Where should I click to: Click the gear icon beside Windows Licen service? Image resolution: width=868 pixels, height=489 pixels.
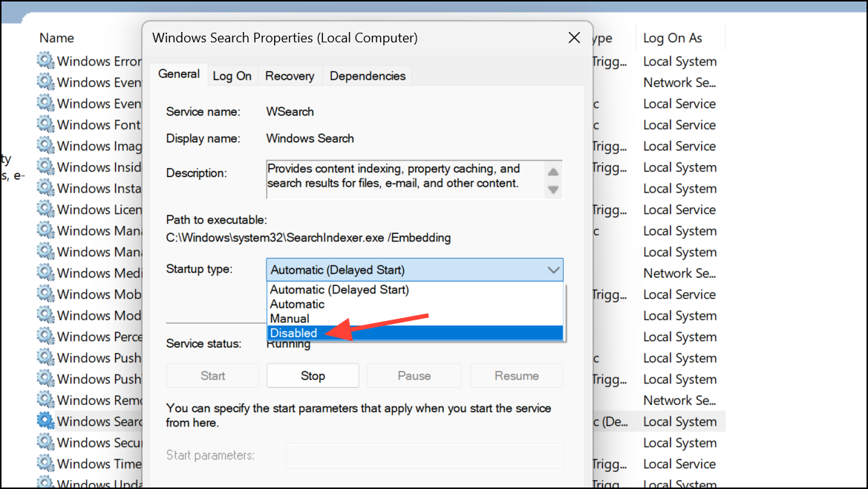tap(45, 209)
